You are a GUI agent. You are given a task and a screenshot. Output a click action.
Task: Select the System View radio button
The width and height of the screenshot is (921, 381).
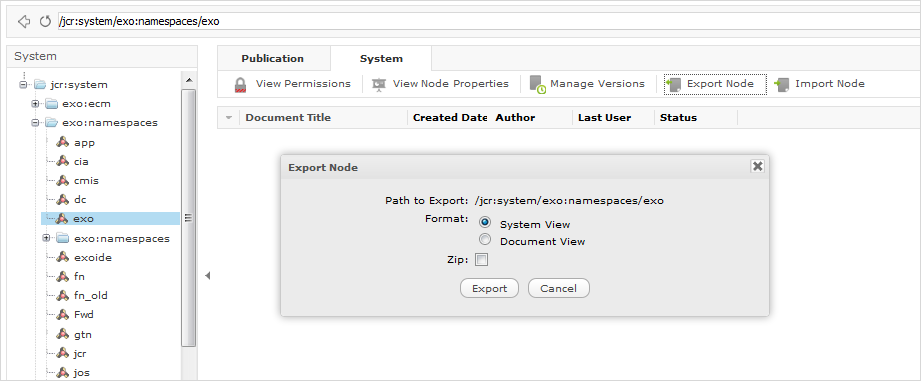pos(485,223)
